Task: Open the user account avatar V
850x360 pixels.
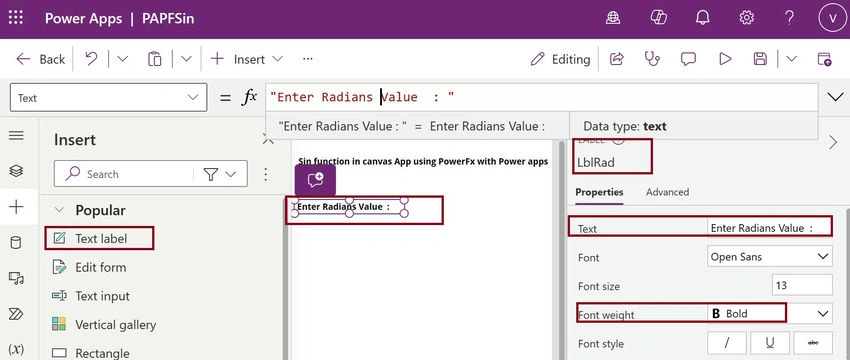Action: pyautogui.click(x=832, y=18)
